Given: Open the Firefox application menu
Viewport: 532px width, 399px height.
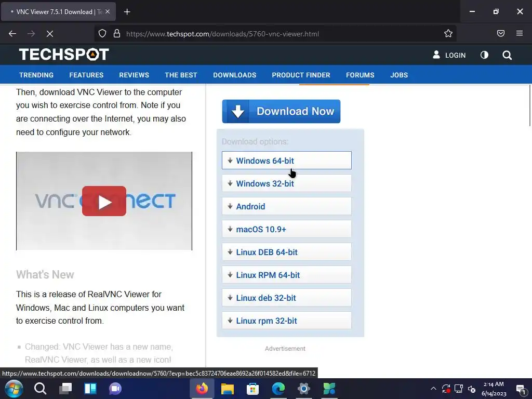Looking at the screenshot, I should coord(519,34).
